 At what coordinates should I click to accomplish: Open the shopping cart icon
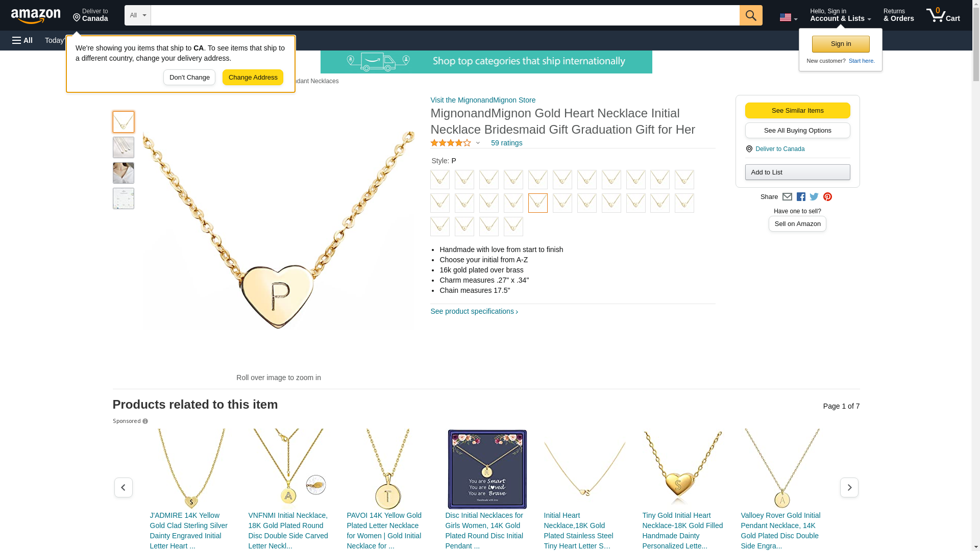click(x=942, y=15)
